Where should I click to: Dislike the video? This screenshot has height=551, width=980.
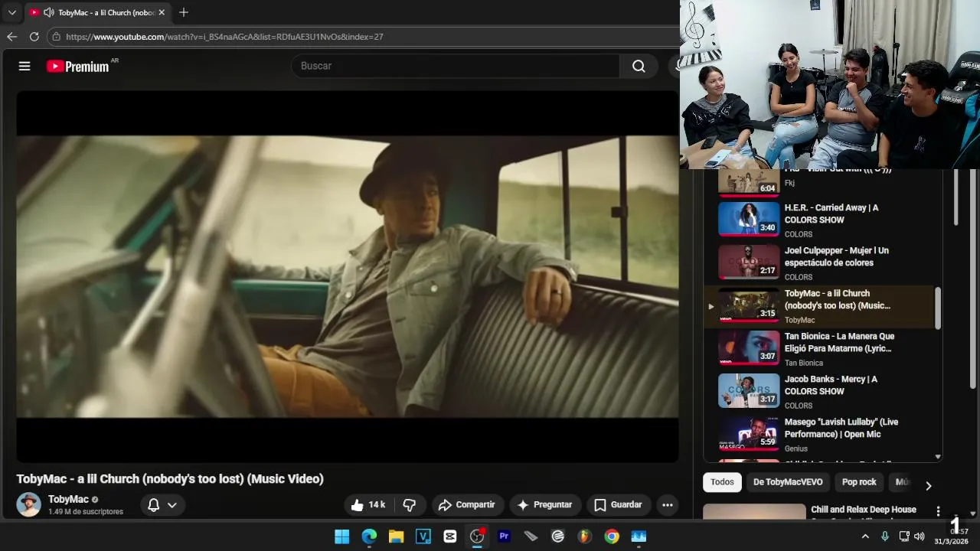click(410, 505)
